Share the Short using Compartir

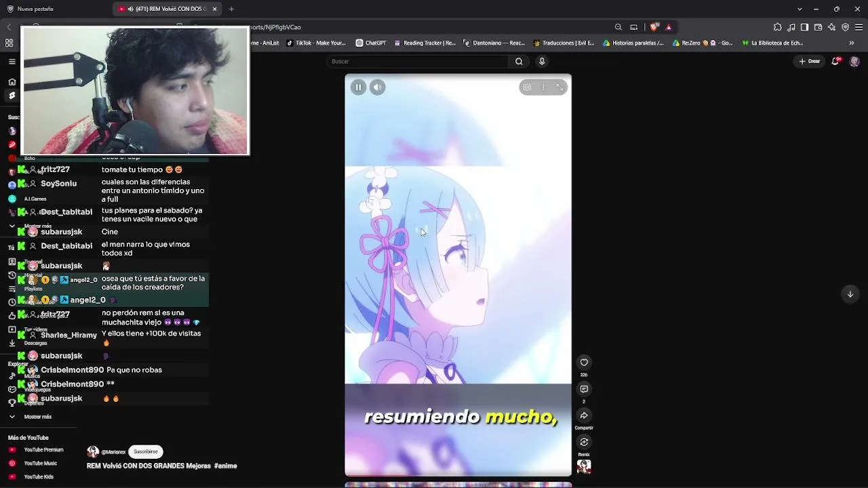point(584,415)
